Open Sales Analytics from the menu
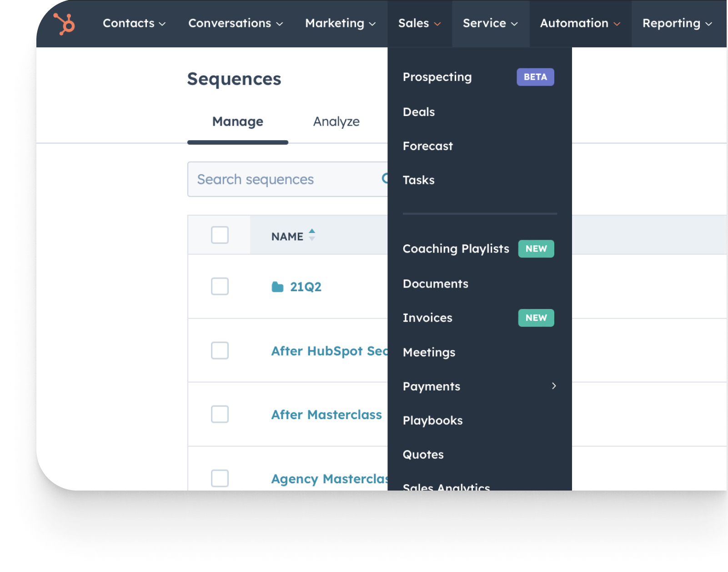The width and height of the screenshot is (728, 572). (x=447, y=486)
